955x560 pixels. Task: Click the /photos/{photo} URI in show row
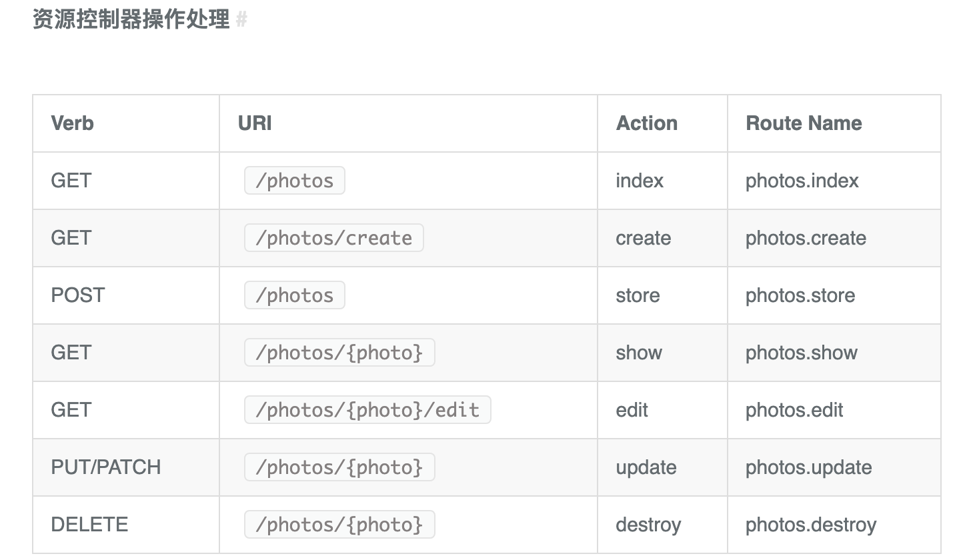tap(339, 353)
